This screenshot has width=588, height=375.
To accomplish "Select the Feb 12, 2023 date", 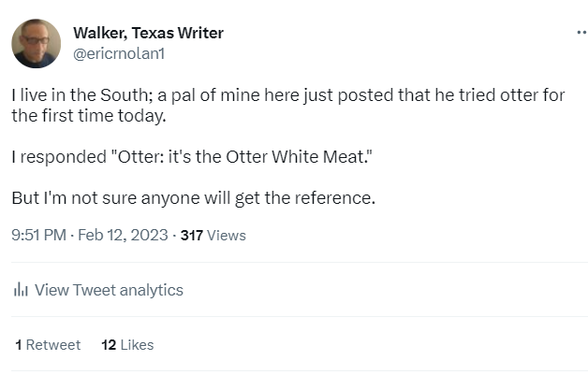I will coord(122,236).
